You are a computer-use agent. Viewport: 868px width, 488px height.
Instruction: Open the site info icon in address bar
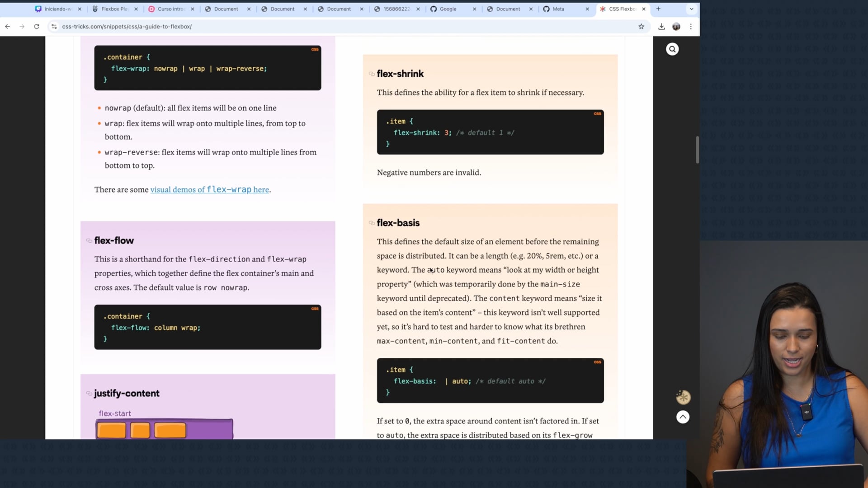pos(54,27)
